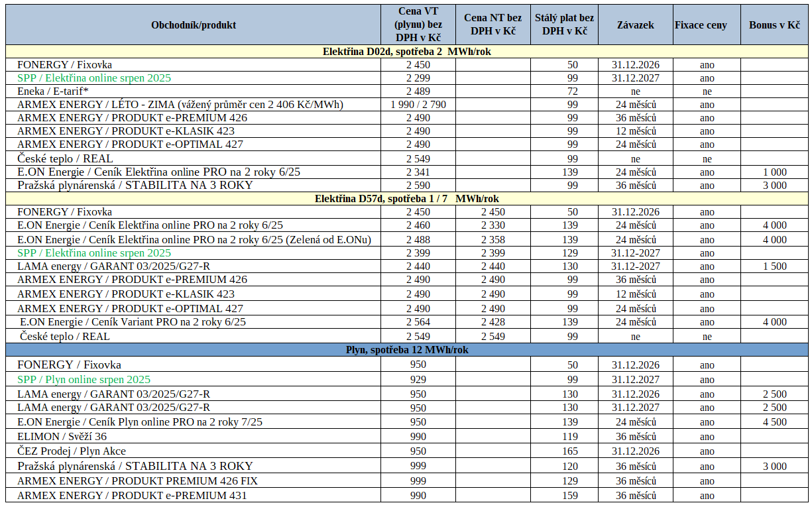Select the fixed fee value '119'

569,437
